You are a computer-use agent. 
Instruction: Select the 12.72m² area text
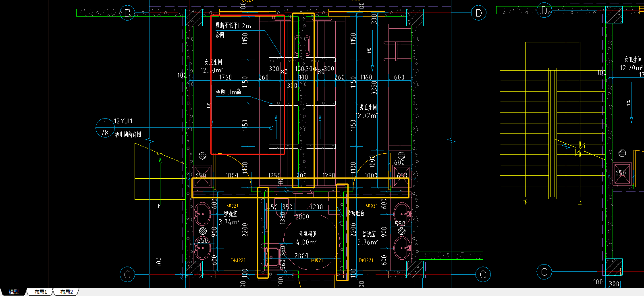(x=366, y=116)
